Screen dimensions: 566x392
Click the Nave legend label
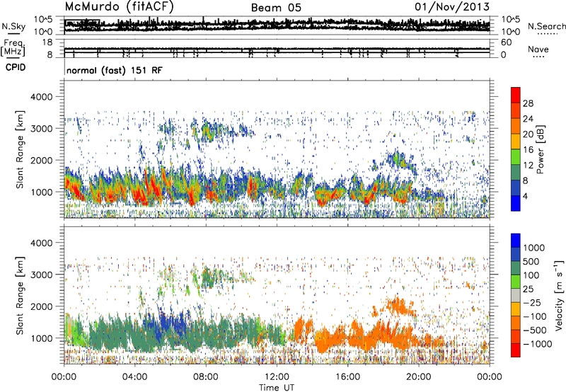tap(538, 50)
